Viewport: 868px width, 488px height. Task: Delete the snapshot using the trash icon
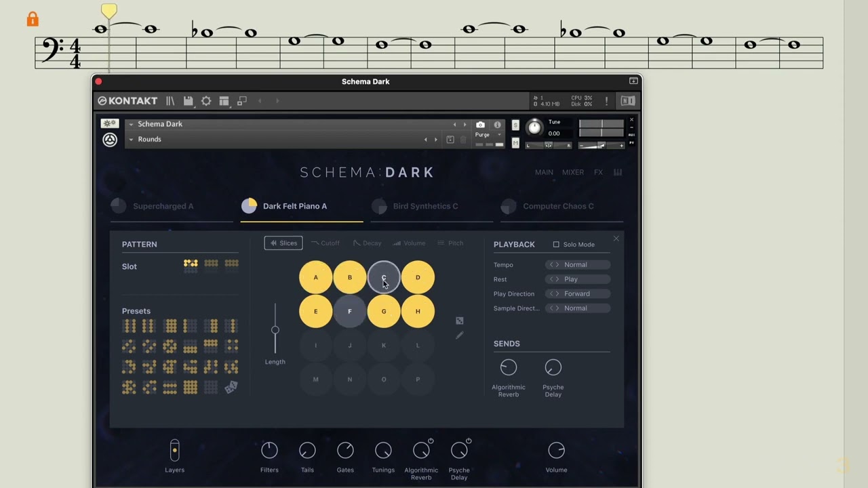[x=463, y=140]
